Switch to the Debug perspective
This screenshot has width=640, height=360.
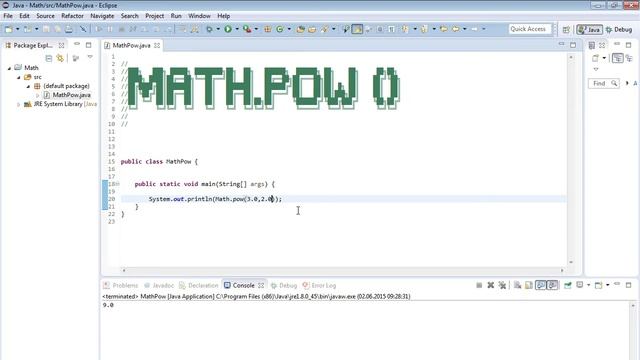619,29
